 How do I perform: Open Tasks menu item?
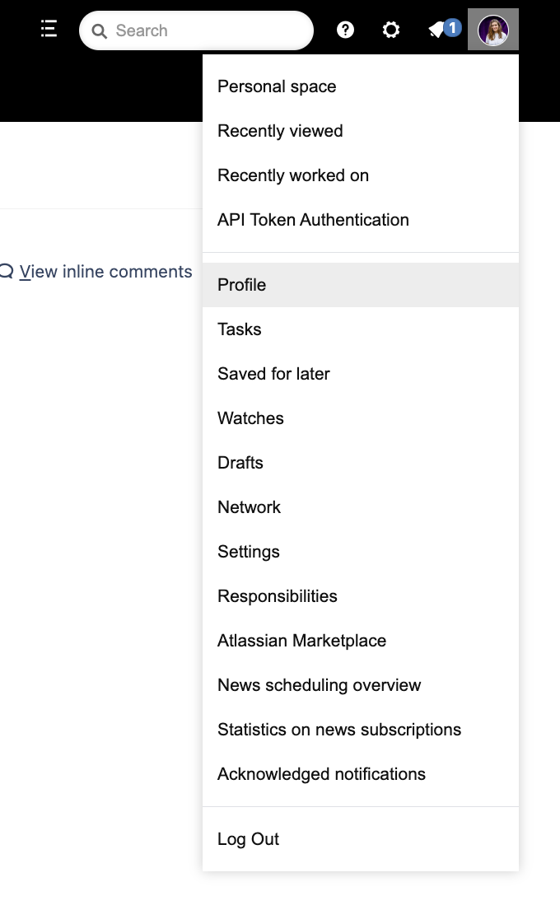point(361,329)
